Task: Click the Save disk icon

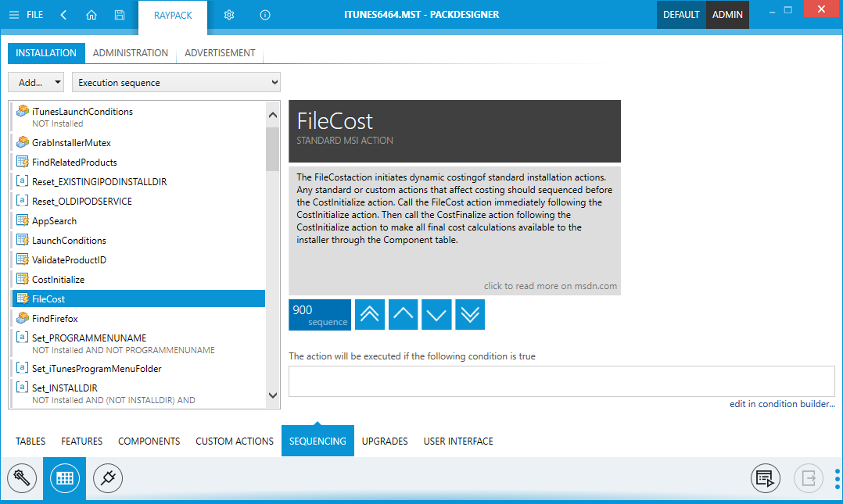Action: point(119,15)
